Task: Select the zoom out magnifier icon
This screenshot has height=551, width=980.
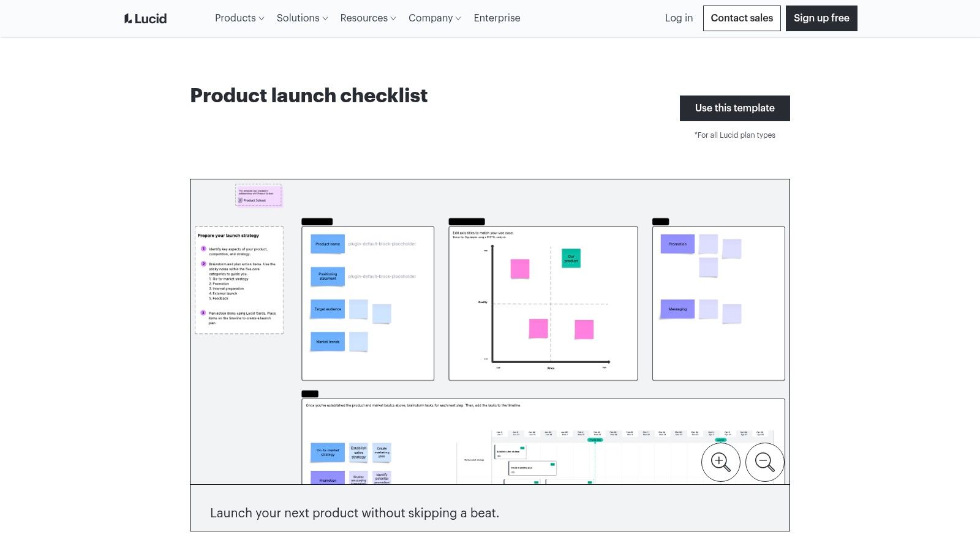Action: [x=764, y=462]
